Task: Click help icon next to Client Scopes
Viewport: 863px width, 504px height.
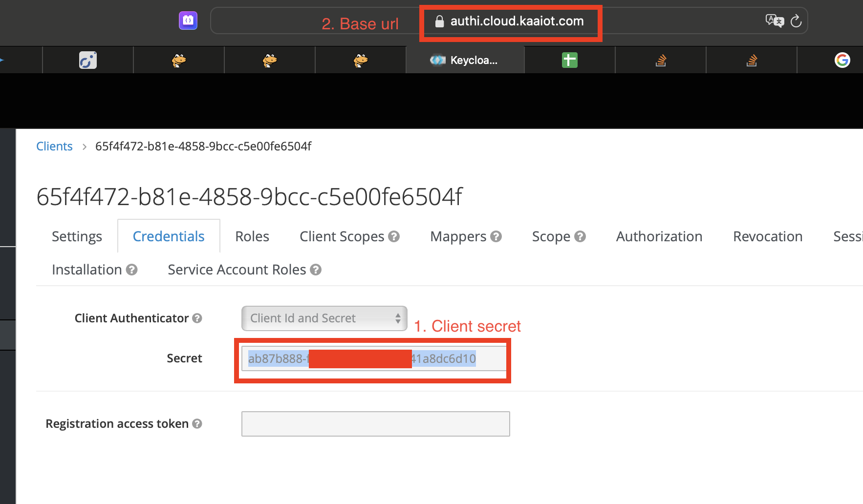Action: click(x=394, y=237)
